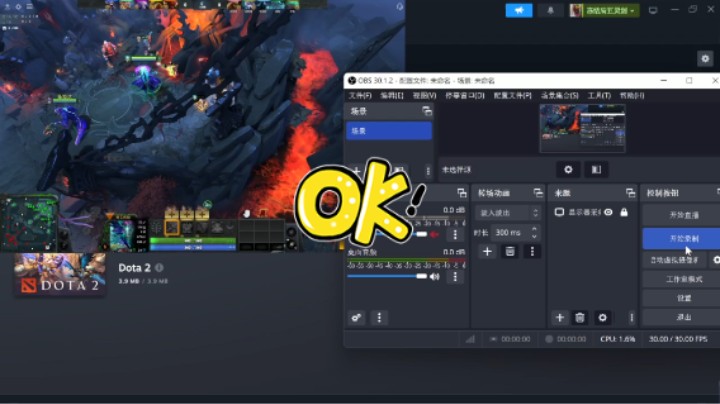Click Start Streaming button in OBS controls
This screenshot has width=720, height=404.
684,215
